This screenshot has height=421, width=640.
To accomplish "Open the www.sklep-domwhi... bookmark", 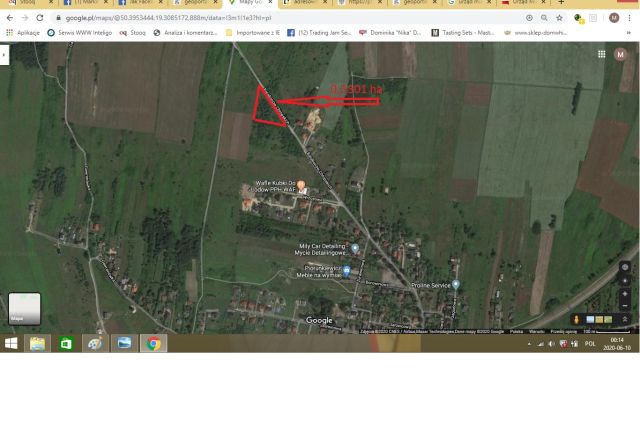I will coord(536,33).
